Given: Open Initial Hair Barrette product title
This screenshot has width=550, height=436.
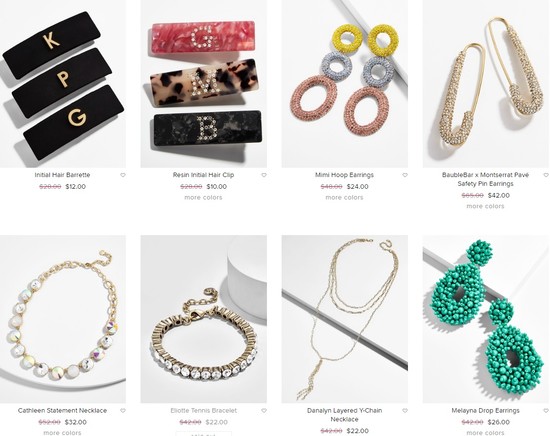Looking at the screenshot, I should click(62, 175).
